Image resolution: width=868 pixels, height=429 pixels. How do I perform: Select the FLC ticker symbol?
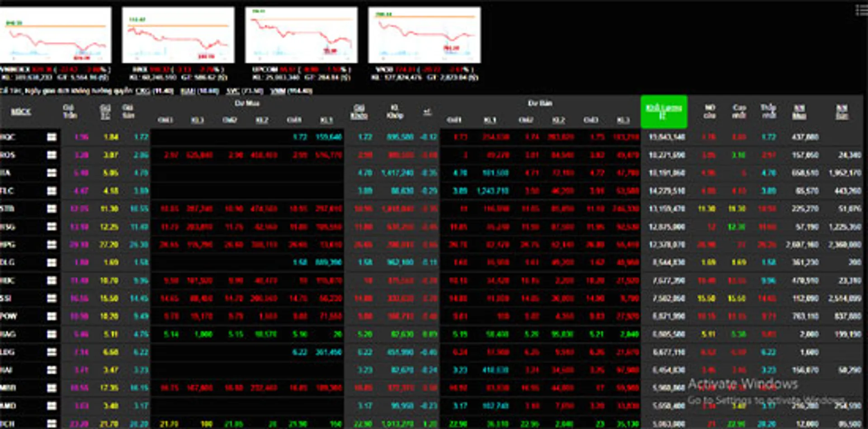7,191
